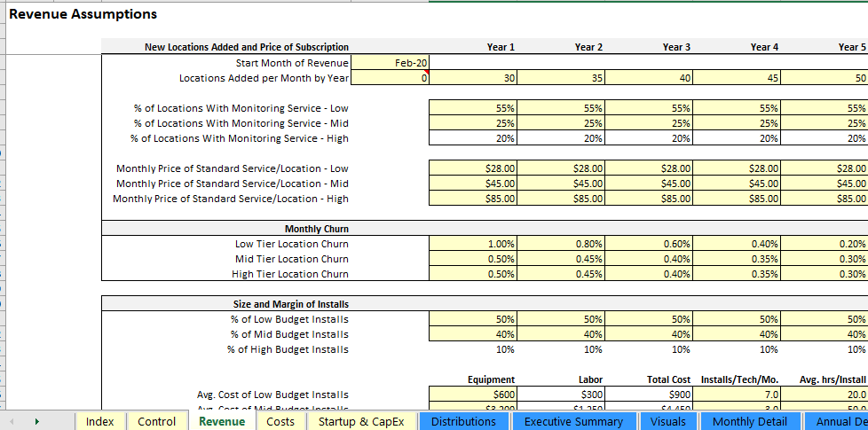The width and height of the screenshot is (868, 430).
Task: Click the Mid Tier Location Churn label
Action: [x=292, y=259]
